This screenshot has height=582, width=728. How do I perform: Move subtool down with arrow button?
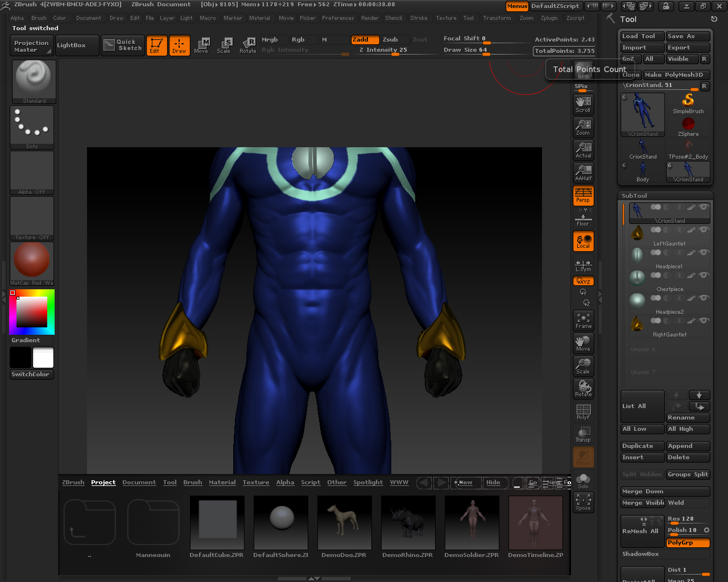pos(699,395)
